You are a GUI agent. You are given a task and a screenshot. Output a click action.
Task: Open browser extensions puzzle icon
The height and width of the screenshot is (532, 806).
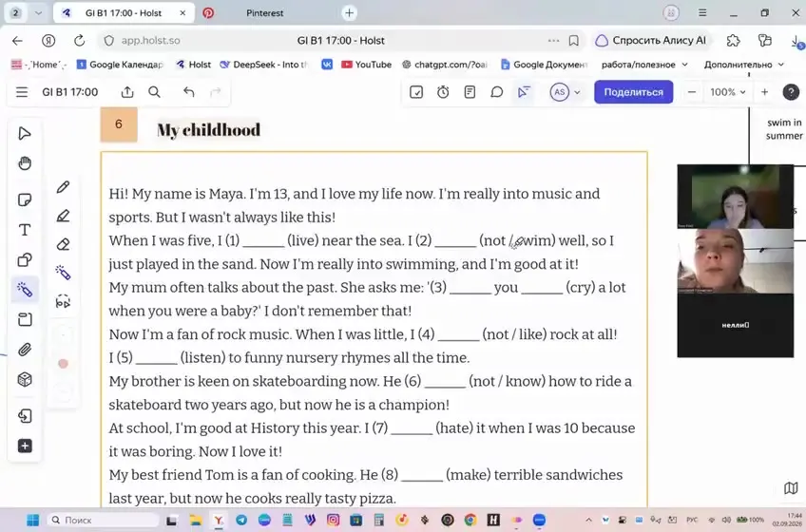point(733,41)
